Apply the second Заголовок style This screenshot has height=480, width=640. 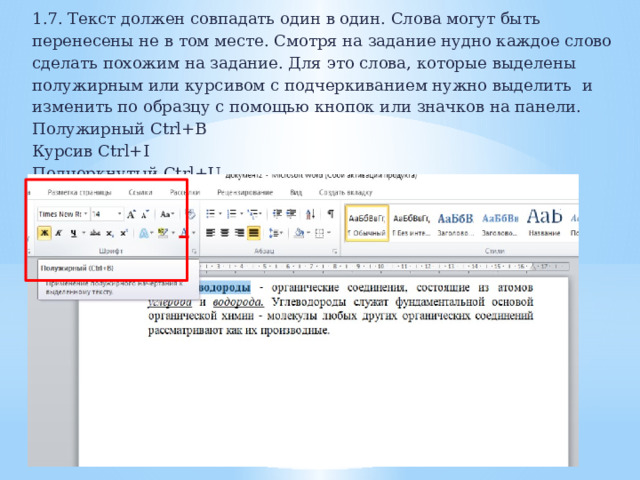tap(500, 223)
